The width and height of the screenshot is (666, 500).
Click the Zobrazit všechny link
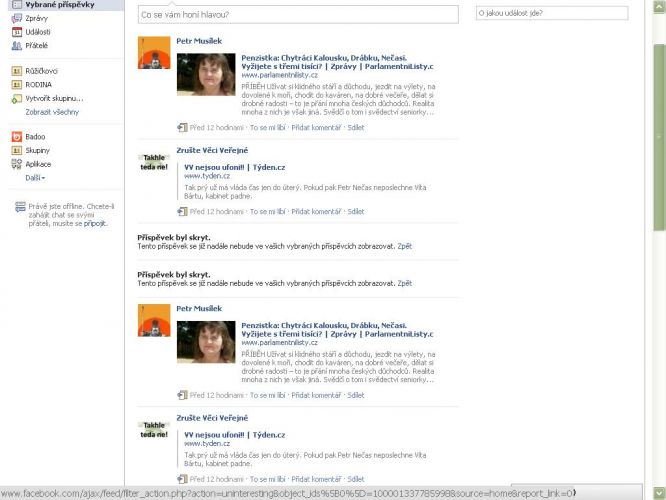pos(52,112)
